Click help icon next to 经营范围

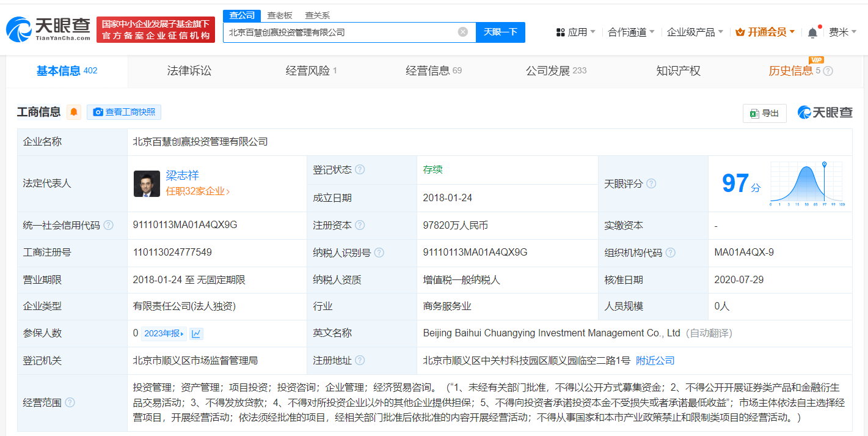point(70,402)
